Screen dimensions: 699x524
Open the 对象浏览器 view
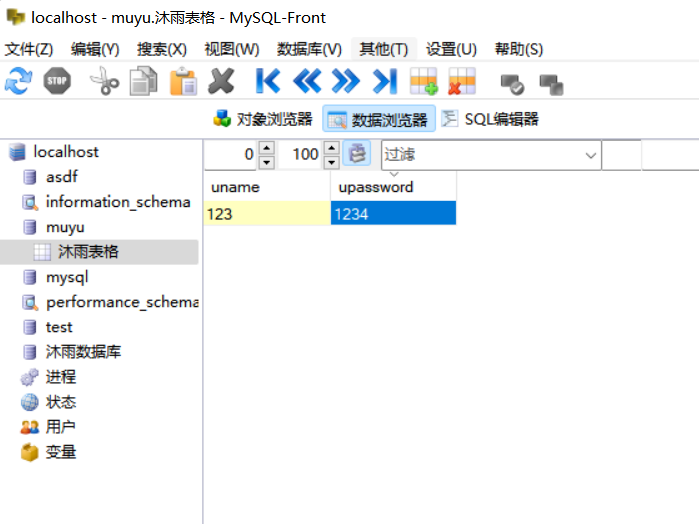pos(264,119)
